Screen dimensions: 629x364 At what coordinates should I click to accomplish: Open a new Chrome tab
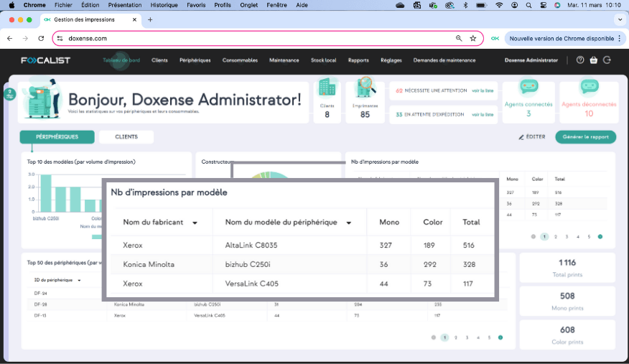coord(150,19)
